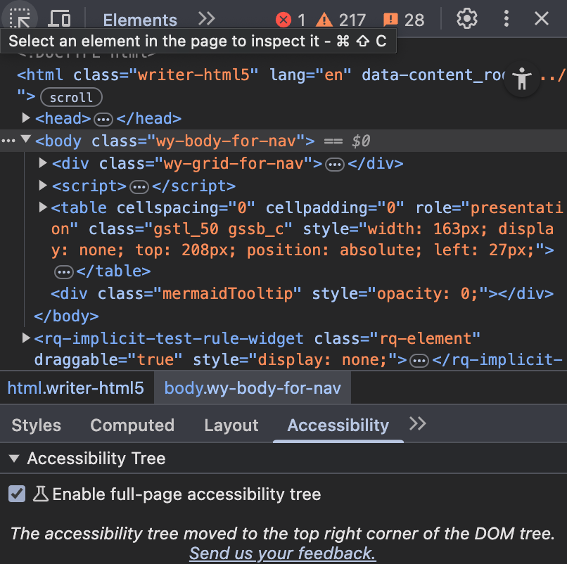
Task: Open the Layout tab
Action: tap(231, 425)
